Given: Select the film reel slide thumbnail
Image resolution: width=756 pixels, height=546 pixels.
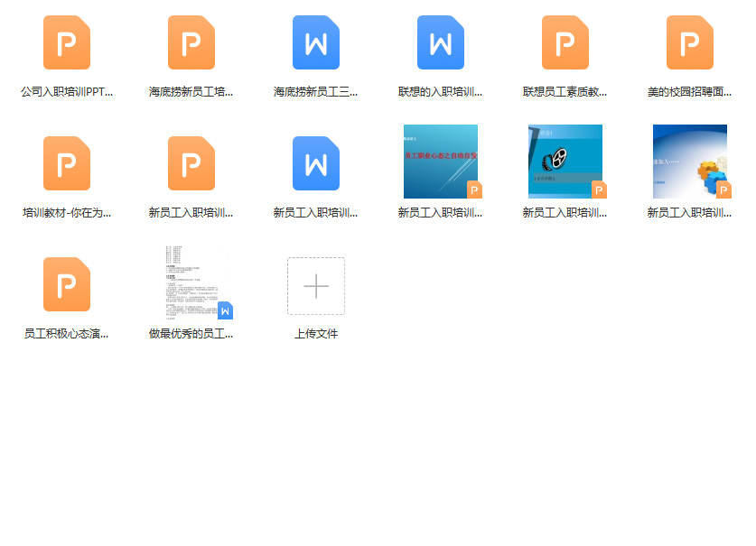Looking at the screenshot, I should 565,162.
